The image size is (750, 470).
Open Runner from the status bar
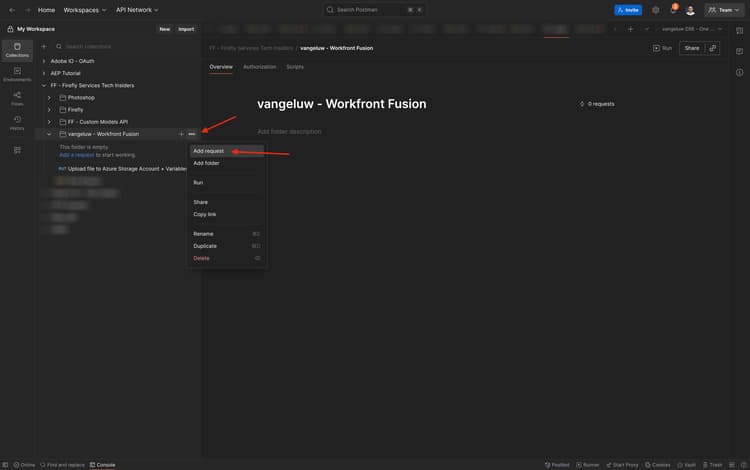[x=587, y=465]
